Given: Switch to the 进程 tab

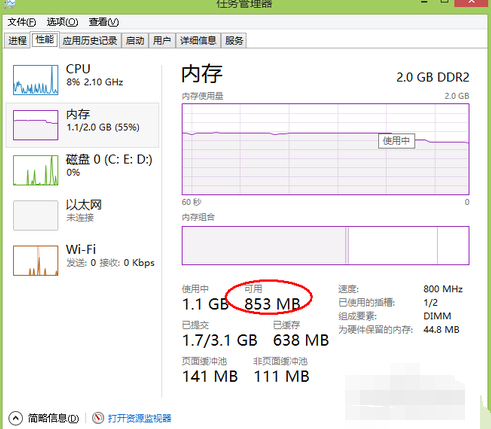Looking at the screenshot, I should click(x=17, y=41).
